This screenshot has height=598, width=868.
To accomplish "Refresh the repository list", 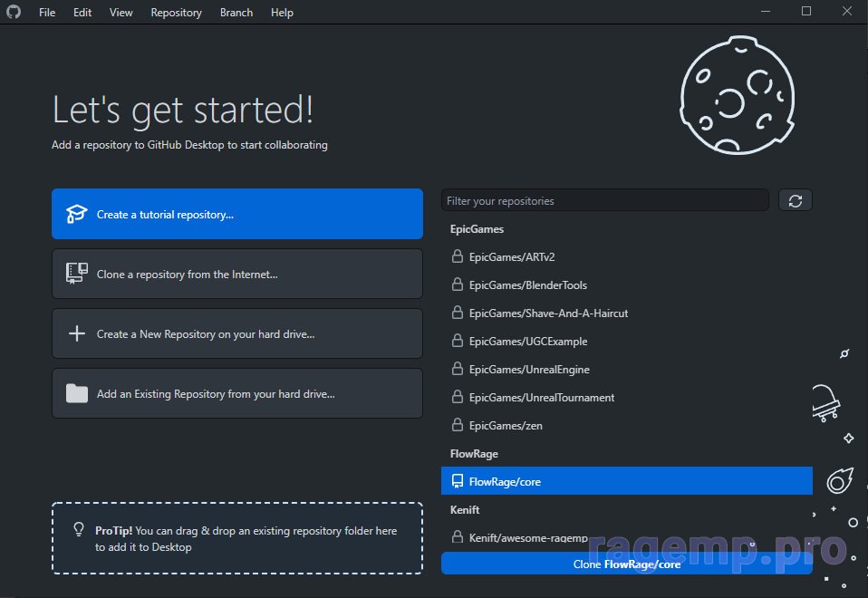I will [796, 200].
